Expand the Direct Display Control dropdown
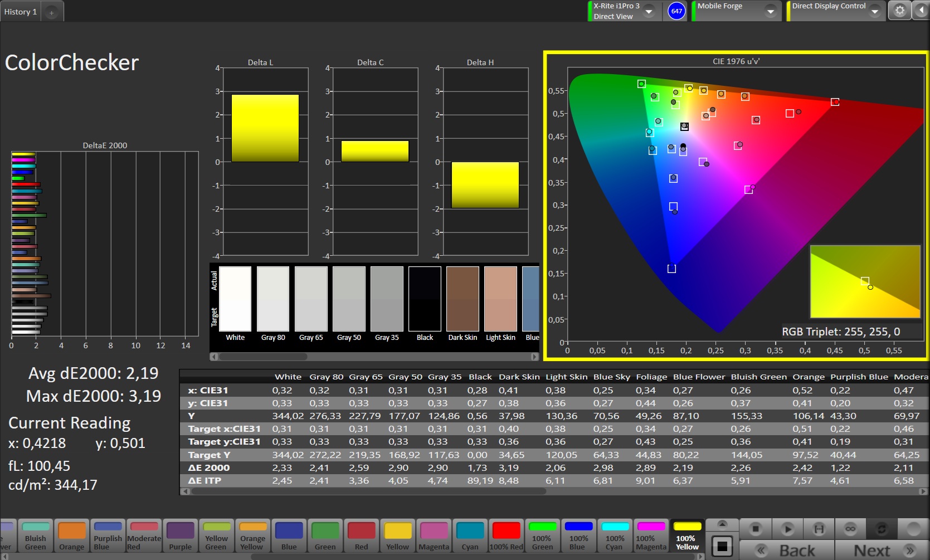Viewport: 930px width, 560px height. tap(874, 11)
